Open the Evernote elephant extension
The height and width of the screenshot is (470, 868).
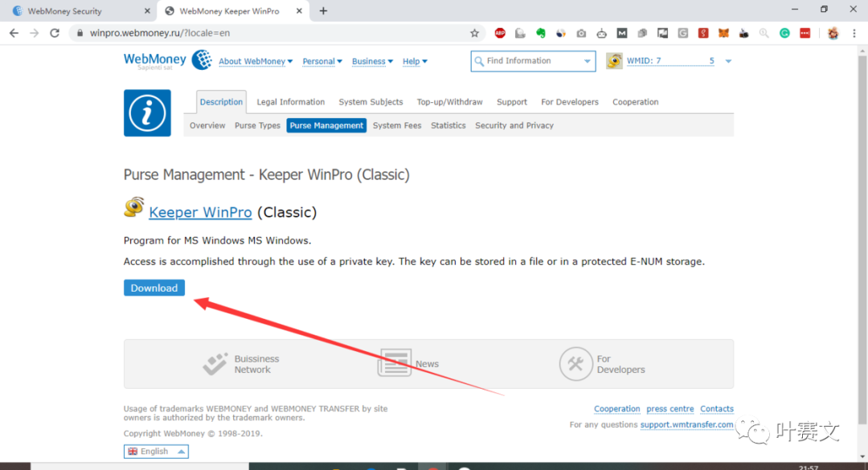(541, 33)
